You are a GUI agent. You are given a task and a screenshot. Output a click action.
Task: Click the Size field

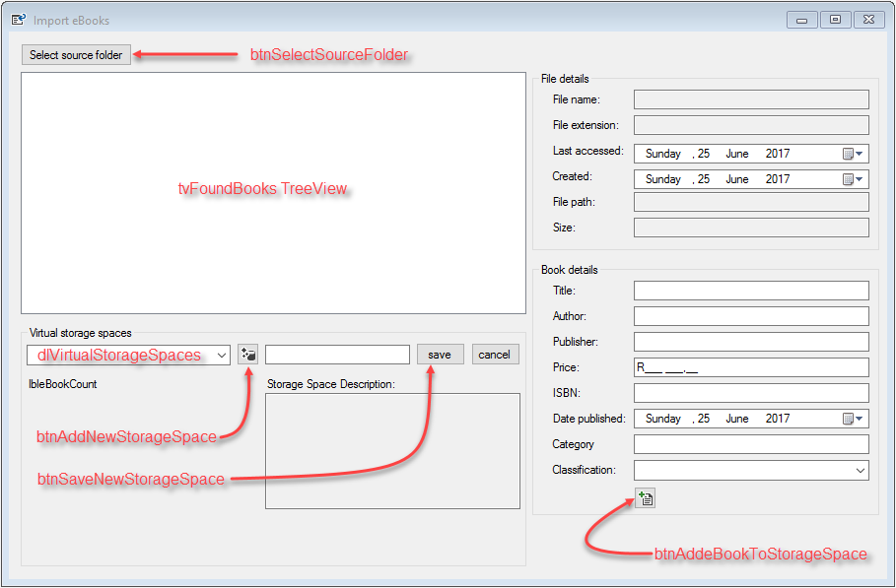coord(751,228)
